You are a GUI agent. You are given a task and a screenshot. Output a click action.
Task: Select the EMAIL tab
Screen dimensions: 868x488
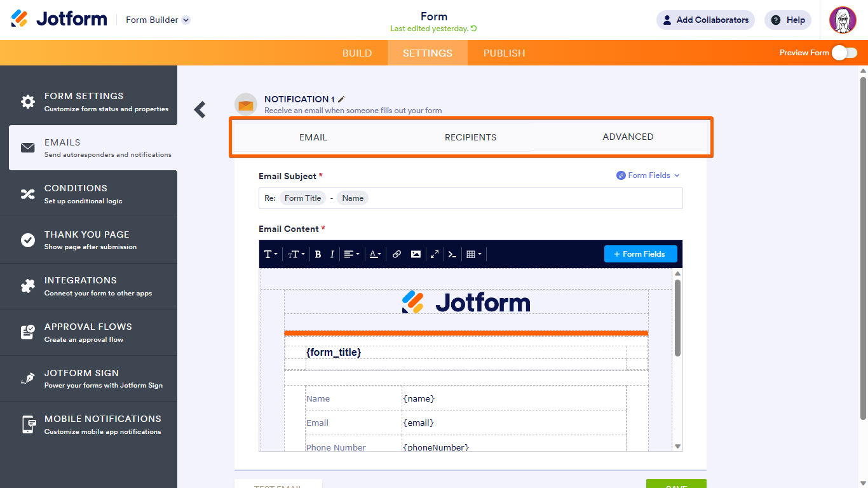point(313,137)
